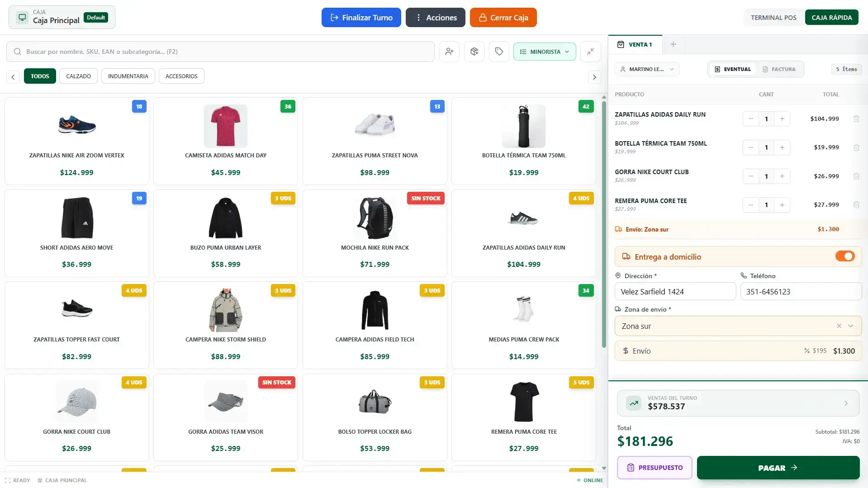Select Factura receipt type
868x488 pixels.
pos(779,69)
